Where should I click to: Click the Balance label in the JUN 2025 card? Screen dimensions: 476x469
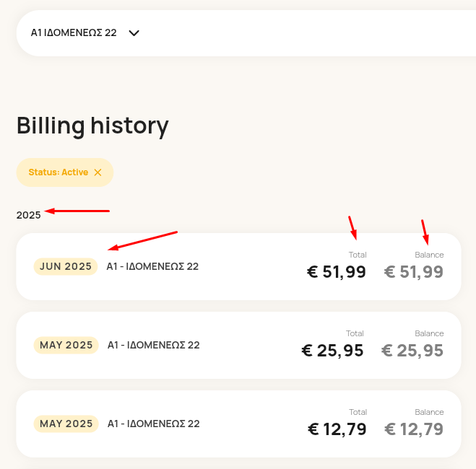coord(429,255)
